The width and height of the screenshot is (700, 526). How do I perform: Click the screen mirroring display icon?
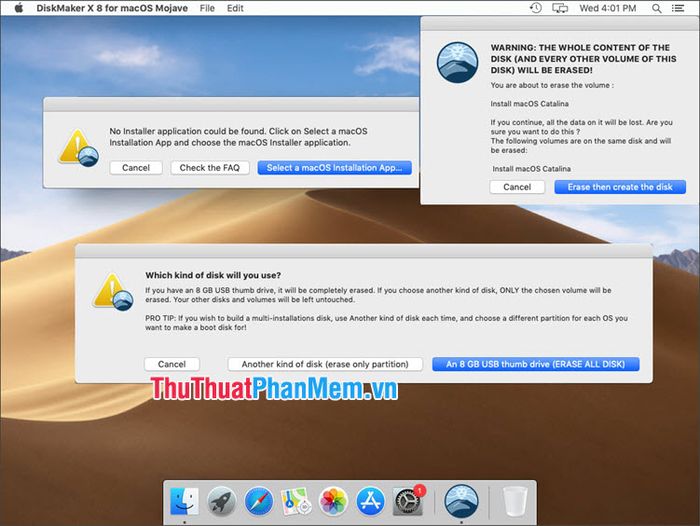560,8
